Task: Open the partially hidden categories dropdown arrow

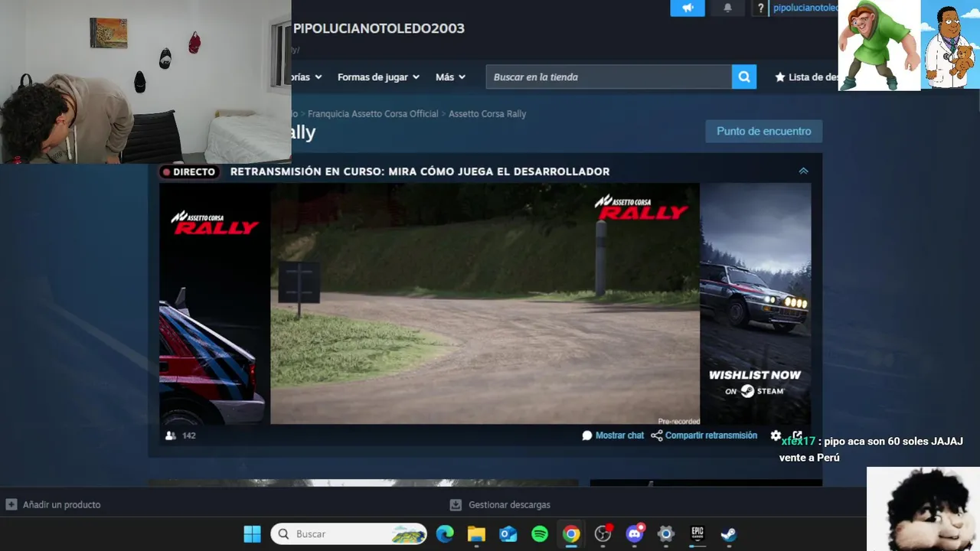Action: (x=318, y=77)
